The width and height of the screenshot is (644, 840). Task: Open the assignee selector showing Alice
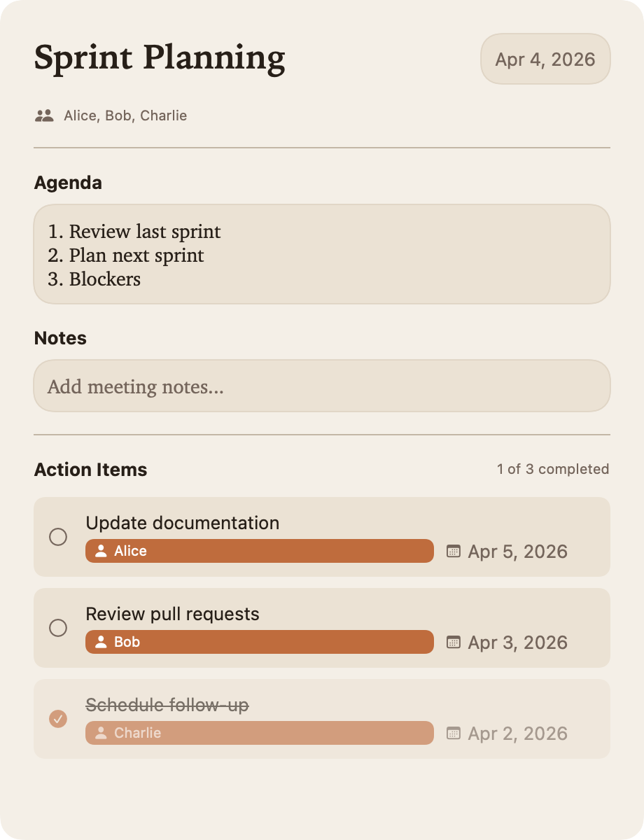pyautogui.click(x=260, y=551)
